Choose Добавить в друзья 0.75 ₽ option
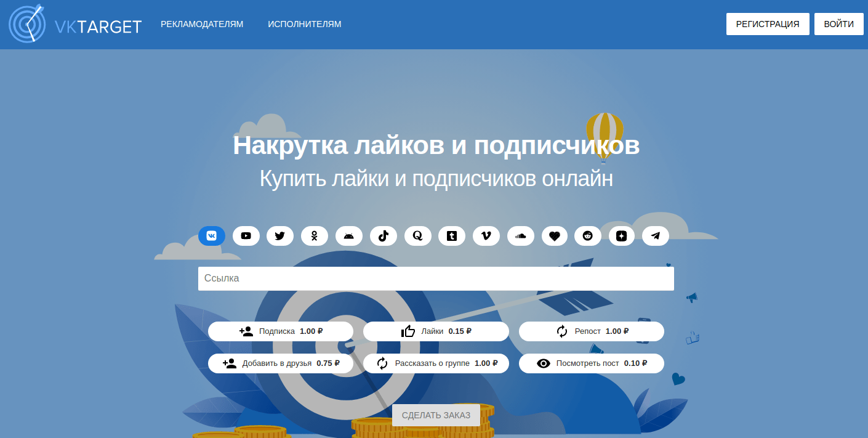Screen dimensions: 868x438 (281, 363)
